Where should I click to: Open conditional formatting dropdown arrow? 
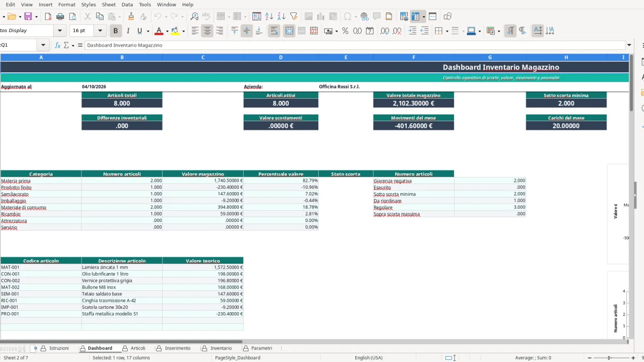(499, 31)
